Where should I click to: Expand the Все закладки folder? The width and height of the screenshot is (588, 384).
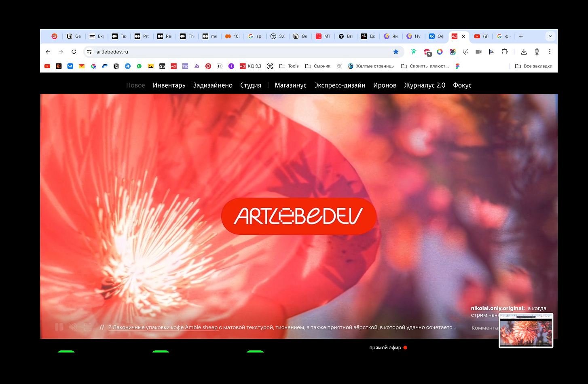click(534, 66)
